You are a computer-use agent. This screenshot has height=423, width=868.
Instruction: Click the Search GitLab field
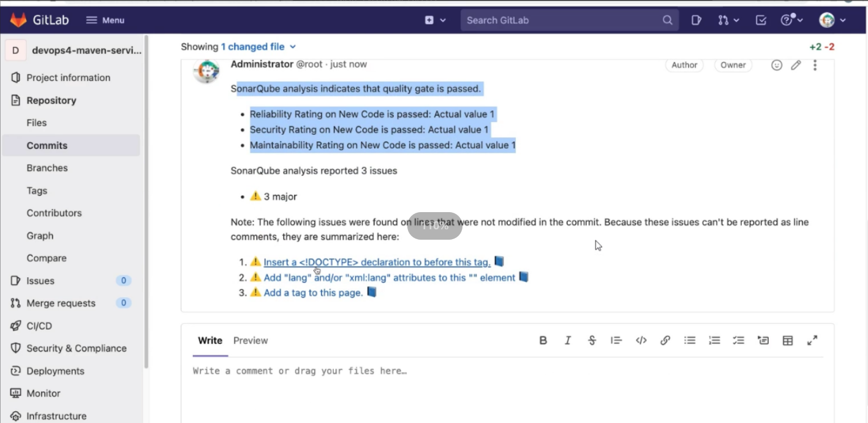point(570,20)
